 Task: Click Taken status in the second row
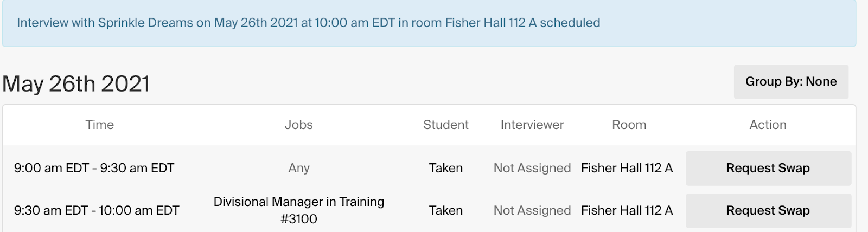coord(446,210)
